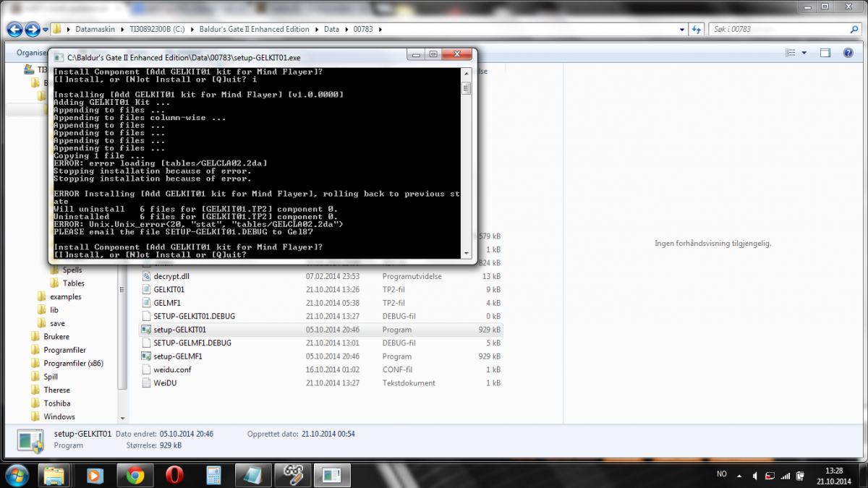Click Datamaskin in the address breadcrumb
Screen dimensions: 868x488
pos(94,30)
